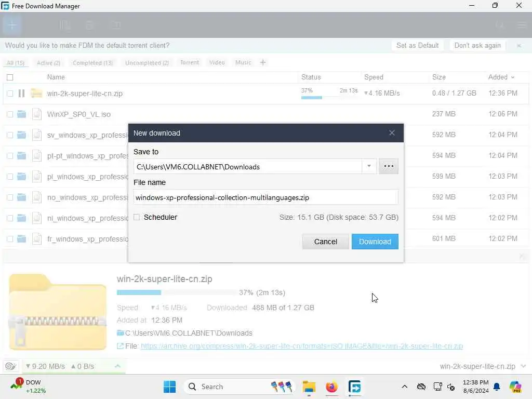Check the pl_windows_xp row checkbox

coord(10,177)
